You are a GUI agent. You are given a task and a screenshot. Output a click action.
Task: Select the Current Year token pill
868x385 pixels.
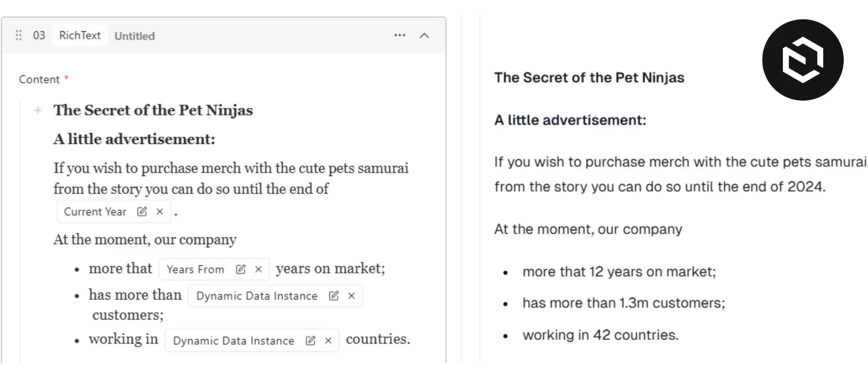tap(95, 212)
